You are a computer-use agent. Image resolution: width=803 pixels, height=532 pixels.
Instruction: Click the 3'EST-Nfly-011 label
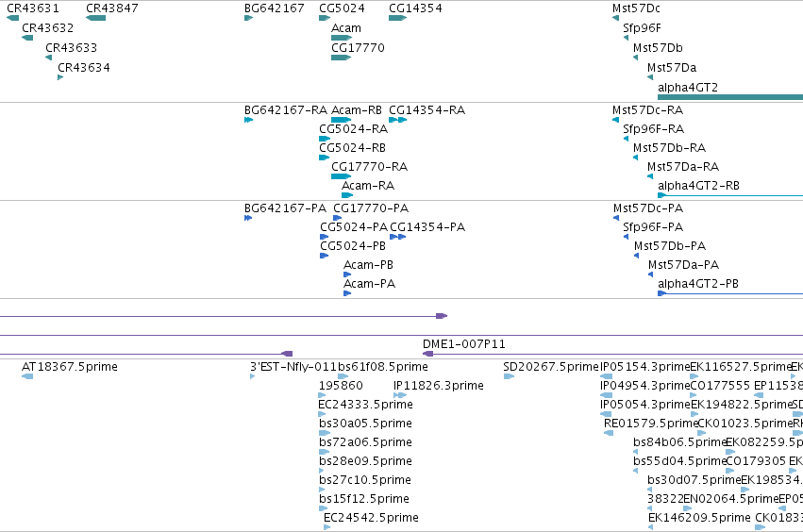(293, 367)
